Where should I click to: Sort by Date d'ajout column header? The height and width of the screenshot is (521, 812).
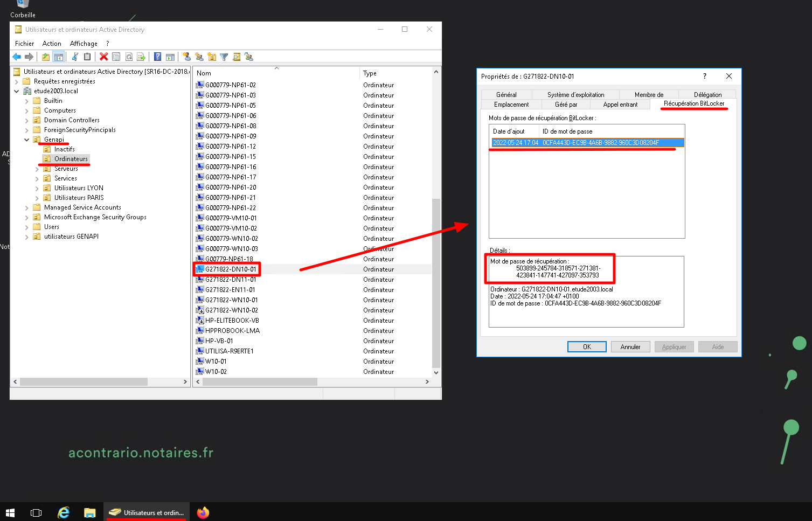514,131
